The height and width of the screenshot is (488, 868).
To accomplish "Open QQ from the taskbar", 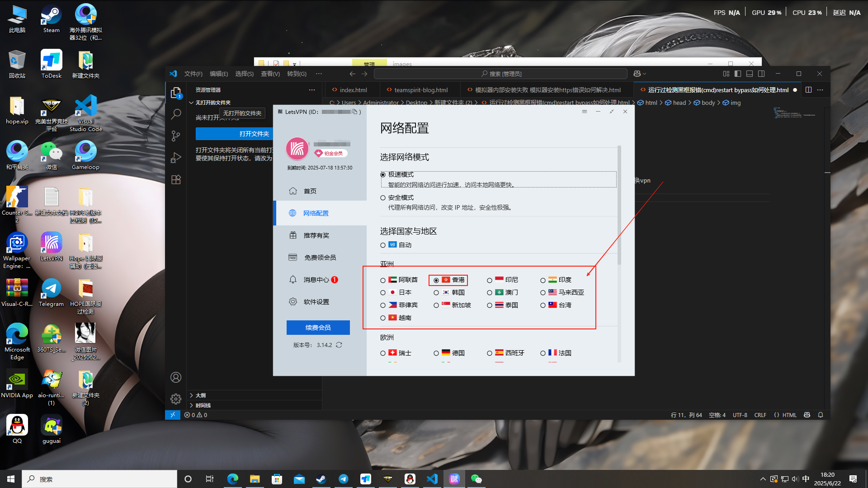I will click(x=410, y=479).
